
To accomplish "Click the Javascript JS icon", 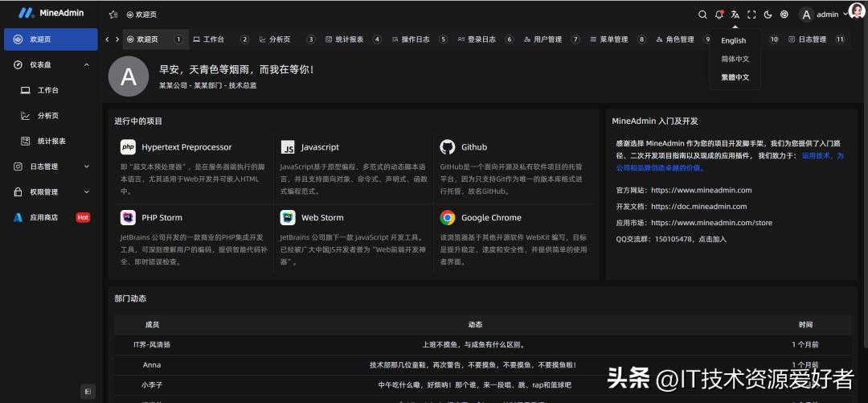I will point(288,147).
